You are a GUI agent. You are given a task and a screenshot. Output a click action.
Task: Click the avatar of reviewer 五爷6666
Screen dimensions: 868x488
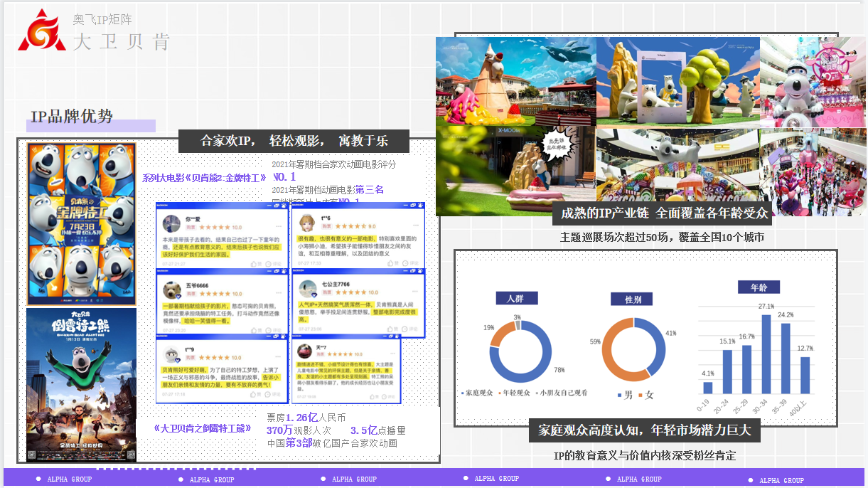(172, 289)
